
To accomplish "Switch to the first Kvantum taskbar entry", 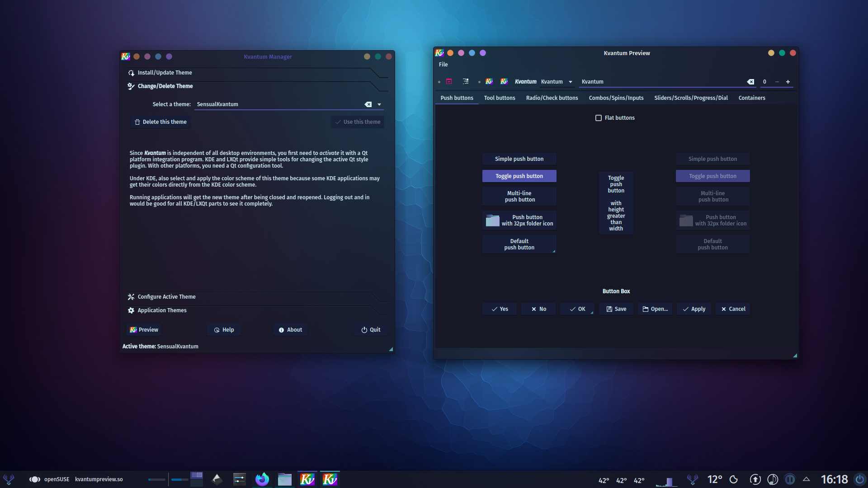I will tap(307, 479).
